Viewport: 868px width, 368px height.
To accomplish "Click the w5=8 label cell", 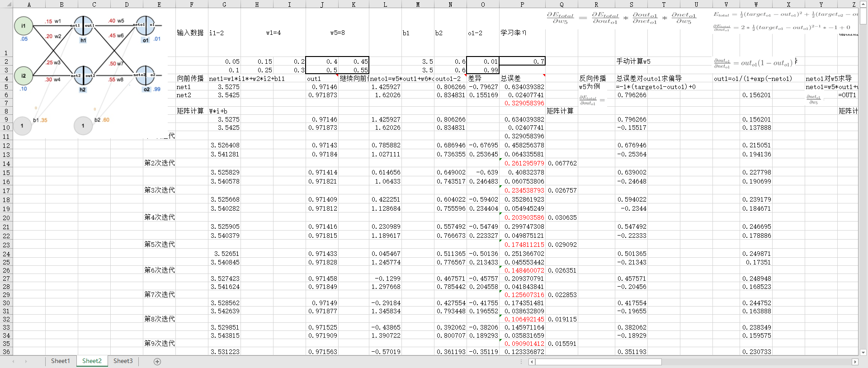I will (x=337, y=33).
